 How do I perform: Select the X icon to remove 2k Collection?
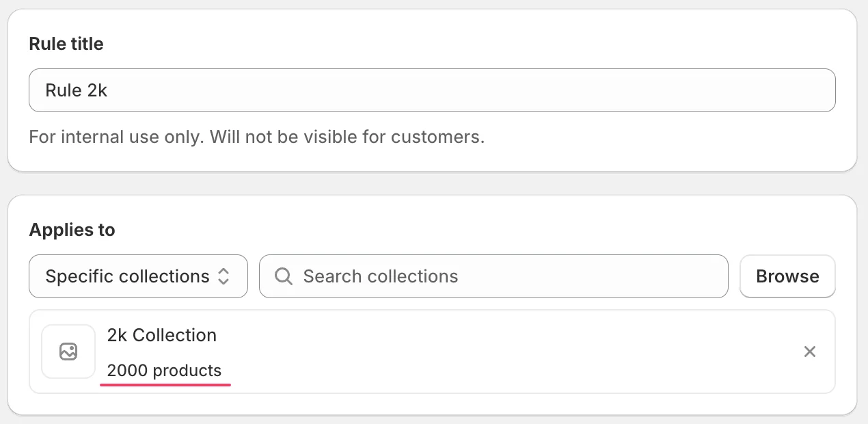[x=810, y=351]
